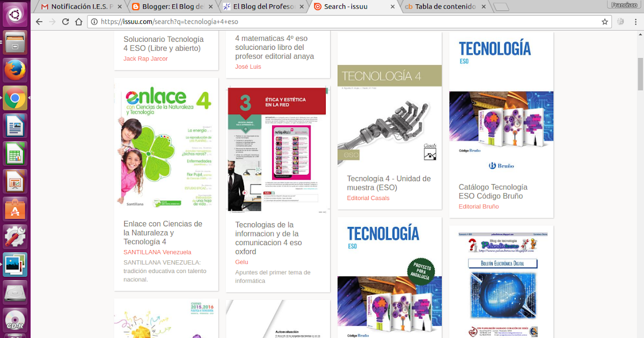
Task: Navigate back using the browser back arrow
Action: point(38,22)
